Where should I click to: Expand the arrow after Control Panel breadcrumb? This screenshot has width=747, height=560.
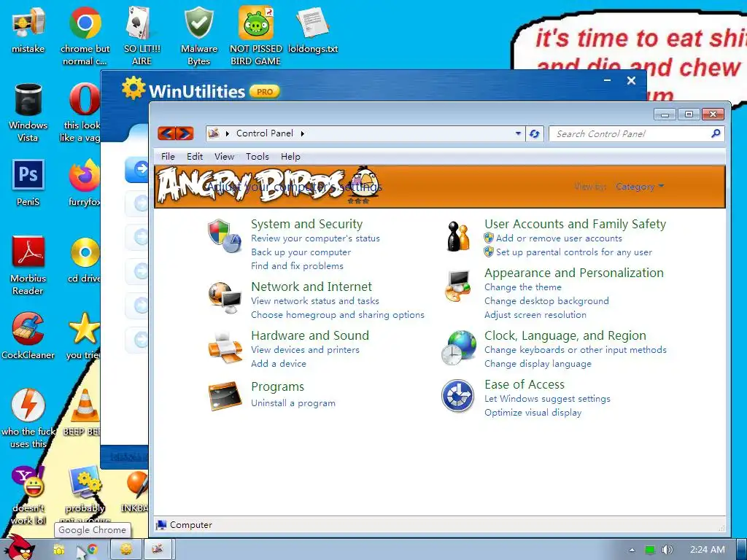[x=303, y=134]
